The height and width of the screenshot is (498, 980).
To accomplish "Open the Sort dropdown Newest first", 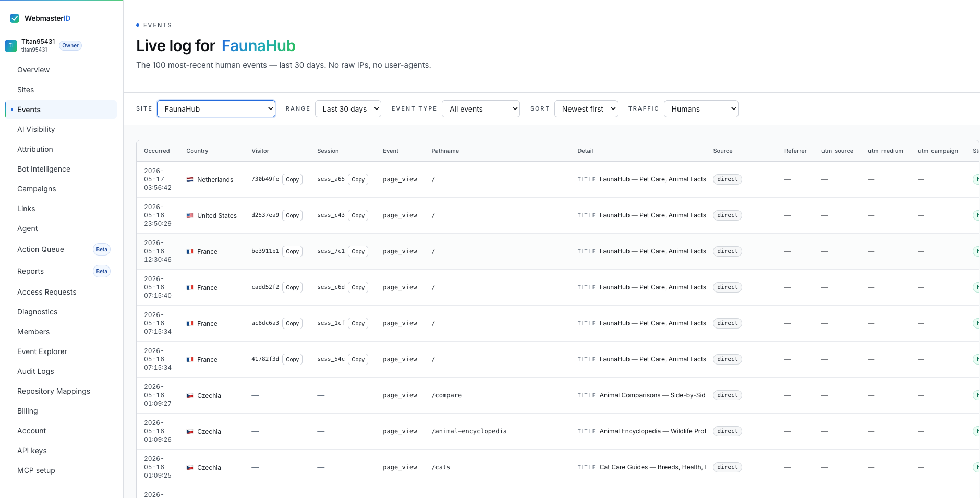I will 586,109.
